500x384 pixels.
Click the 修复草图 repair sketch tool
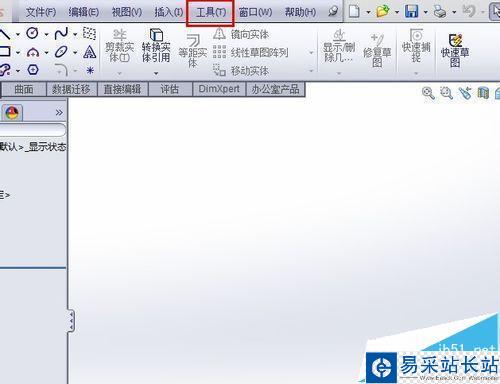(x=377, y=51)
